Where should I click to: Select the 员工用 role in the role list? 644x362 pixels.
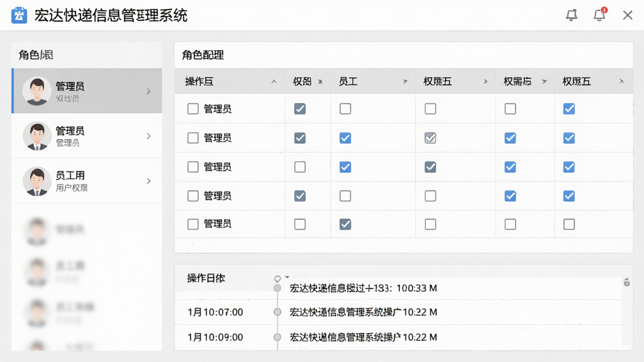point(87,181)
